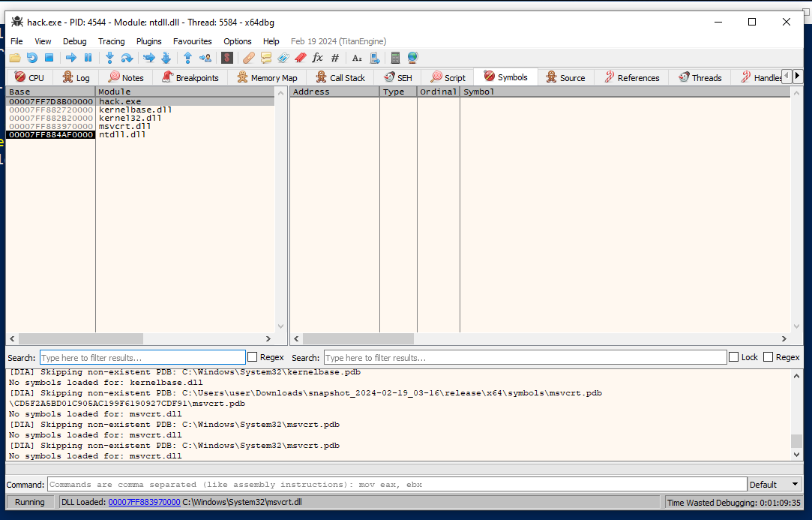This screenshot has width=812, height=520.
Task: Open the Default command type dropdown
Action: [775, 484]
